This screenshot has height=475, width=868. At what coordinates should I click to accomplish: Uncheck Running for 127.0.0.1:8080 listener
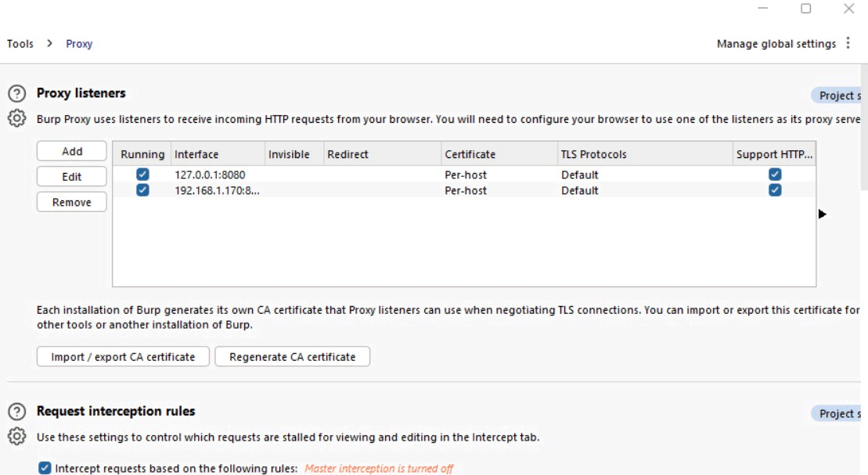(x=142, y=175)
